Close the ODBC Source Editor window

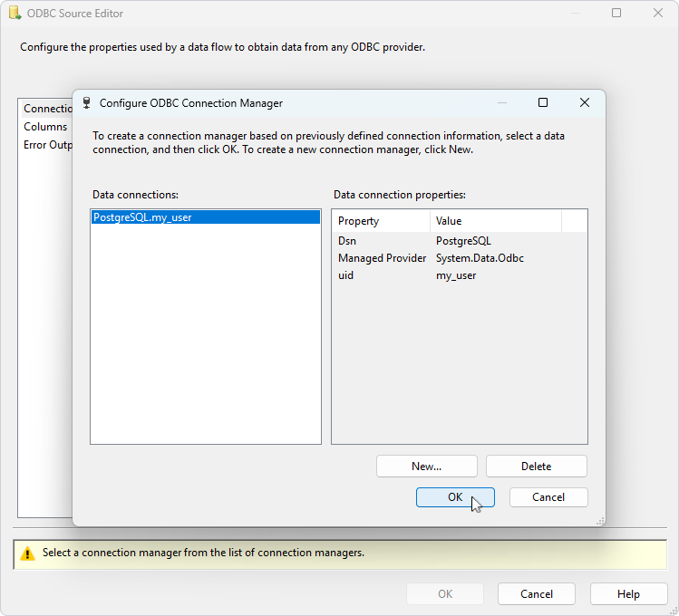[658, 14]
